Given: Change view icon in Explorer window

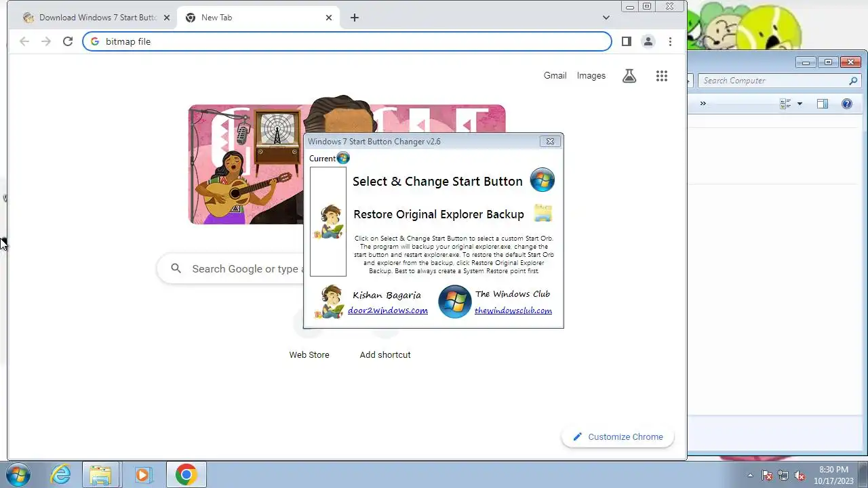Looking at the screenshot, I should 785,104.
